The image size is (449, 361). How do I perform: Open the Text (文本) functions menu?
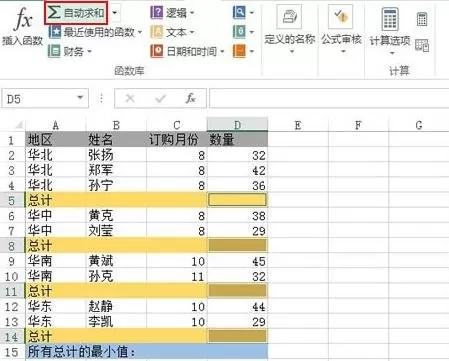click(x=172, y=32)
